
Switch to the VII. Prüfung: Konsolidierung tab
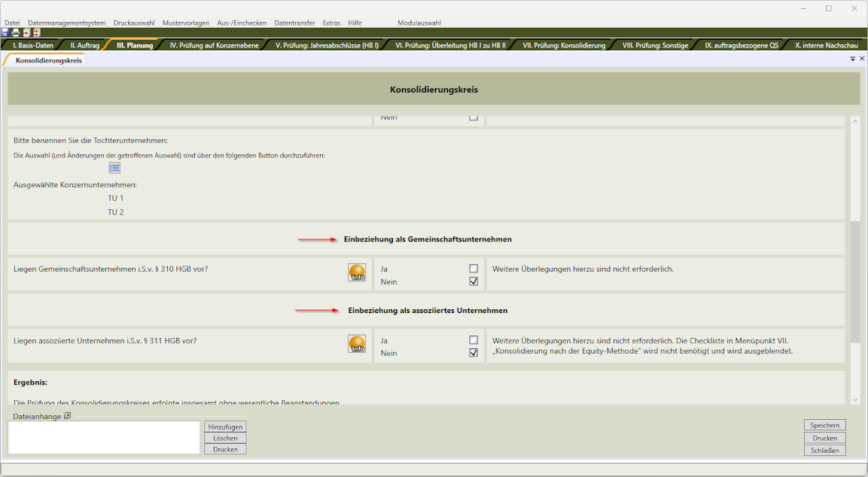tap(564, 45)
